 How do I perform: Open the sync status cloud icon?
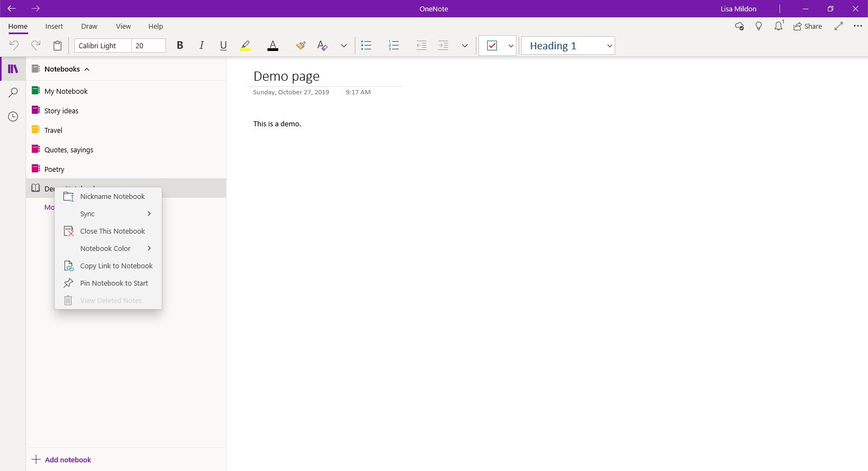click(739, 26)
